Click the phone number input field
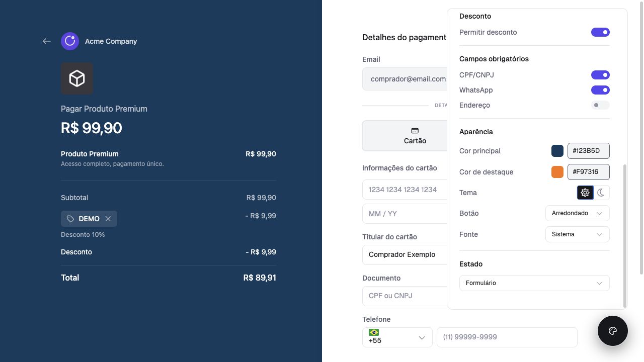Screen dimensions: 644x362 [x=507, y=337]
